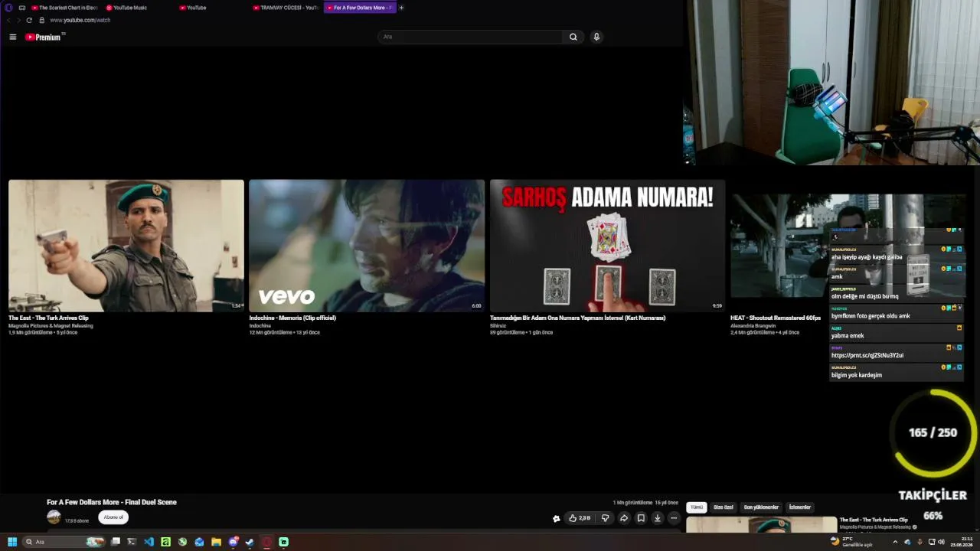Like the video showing 2,3 B
Screen dimensions: 980x551
(580, 518)
